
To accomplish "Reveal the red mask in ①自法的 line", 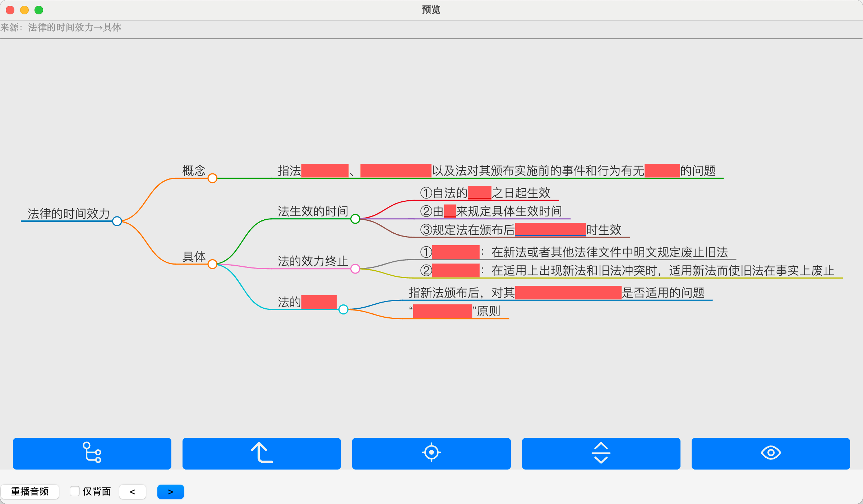I will coord(479,193).
